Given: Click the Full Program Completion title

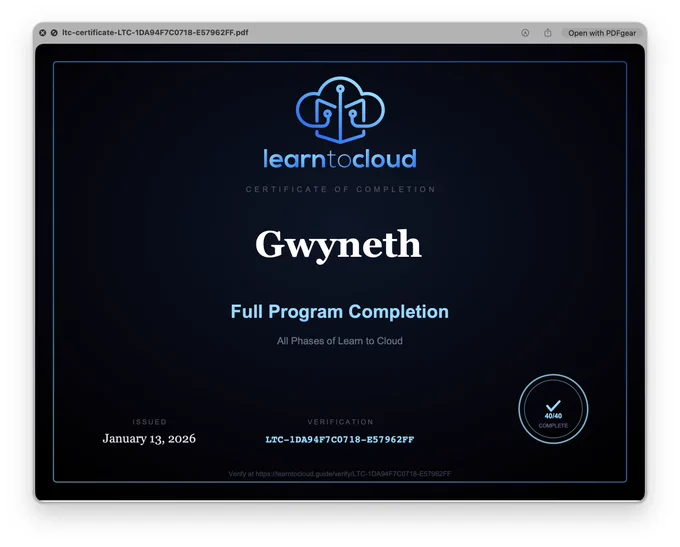Looking at the screenshot, I should point(340,311).
